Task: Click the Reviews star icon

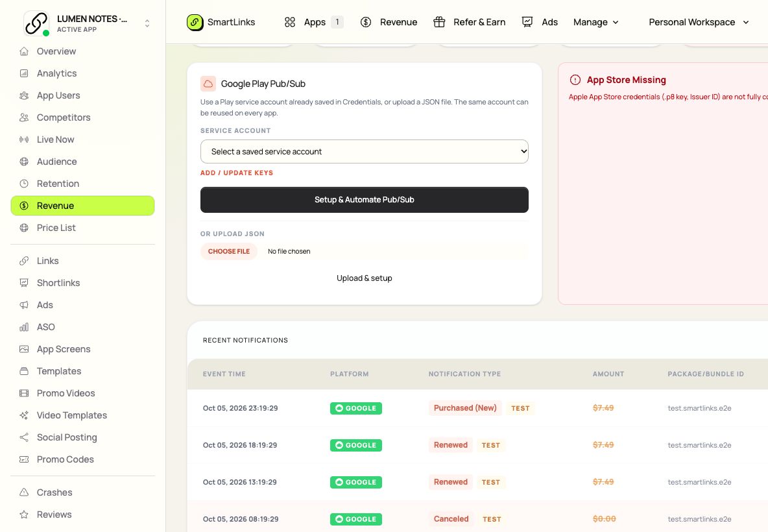Action: [x=24, y=515]
